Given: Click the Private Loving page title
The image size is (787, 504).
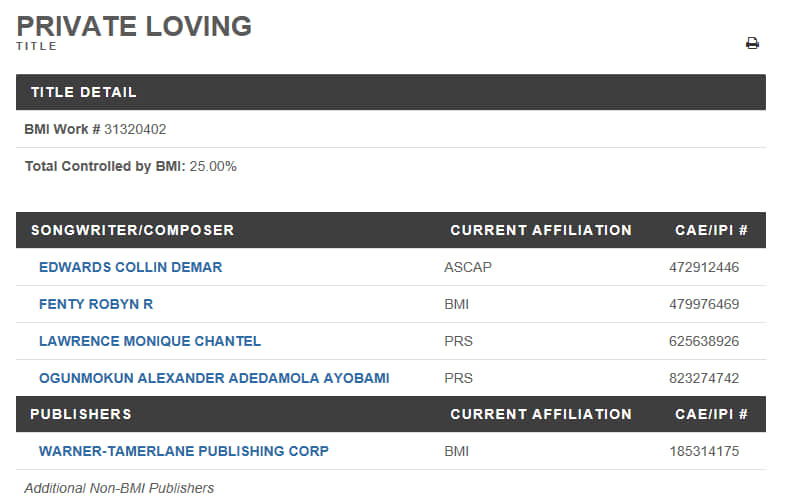Looking at the screenshot, I should pyautogui.click(x=134, y=26).
